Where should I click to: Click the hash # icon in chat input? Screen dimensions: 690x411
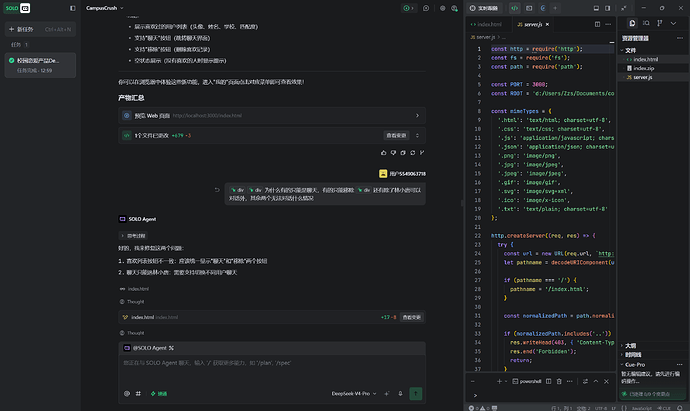coord(138,394)
